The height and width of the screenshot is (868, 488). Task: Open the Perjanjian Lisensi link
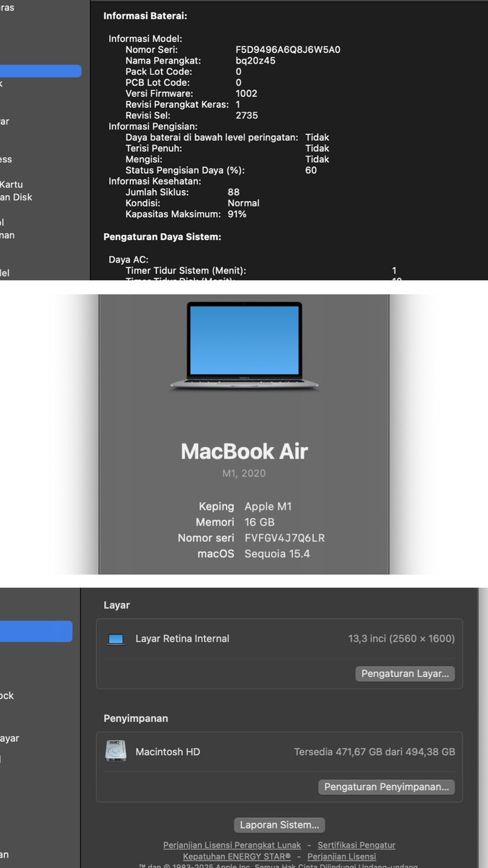[x=342, y=856]
